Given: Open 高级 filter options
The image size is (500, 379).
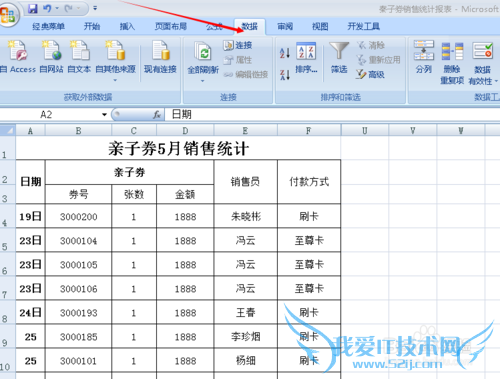Looking at the screenshot, I should 370,74.
